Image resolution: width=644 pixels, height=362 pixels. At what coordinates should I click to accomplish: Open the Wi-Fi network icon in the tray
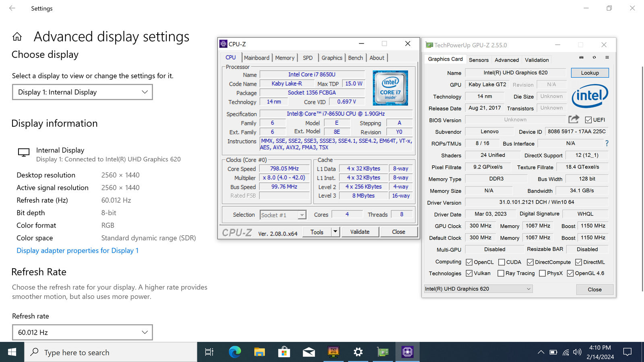coord(566,352)
